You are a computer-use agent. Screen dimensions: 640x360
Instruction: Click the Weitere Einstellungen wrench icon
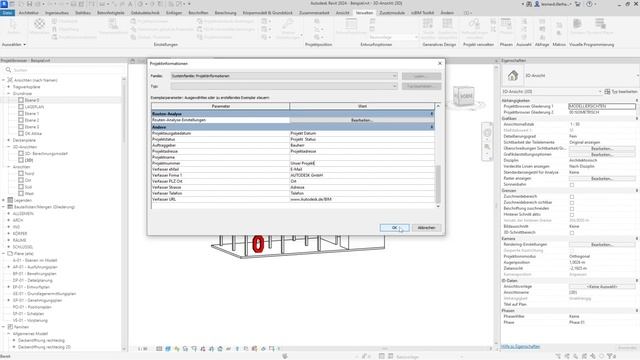pyautogui.click(x=288, y=24)
